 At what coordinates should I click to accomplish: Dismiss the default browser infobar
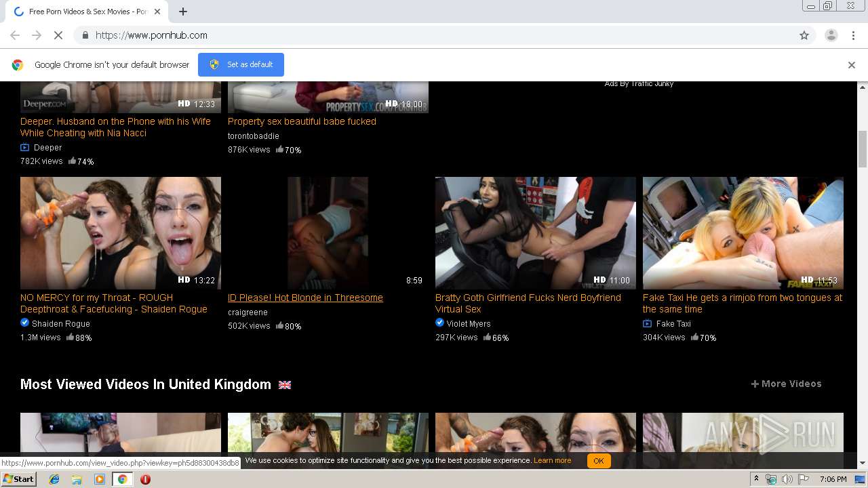tap(852, 65)
